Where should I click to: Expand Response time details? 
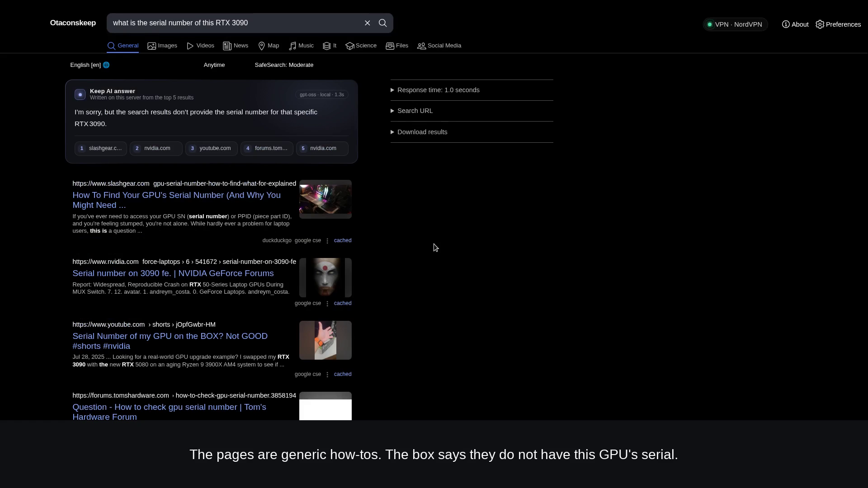coord(472,90)
